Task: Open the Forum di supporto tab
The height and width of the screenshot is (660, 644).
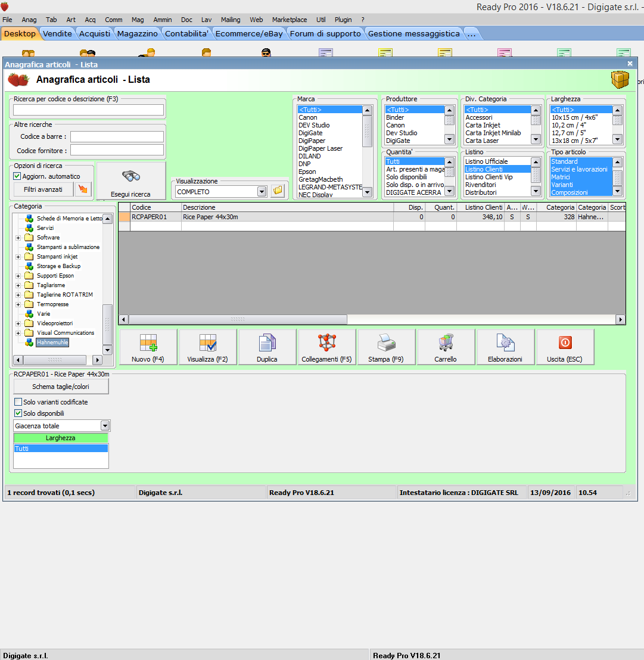Action: pos(325,34)
